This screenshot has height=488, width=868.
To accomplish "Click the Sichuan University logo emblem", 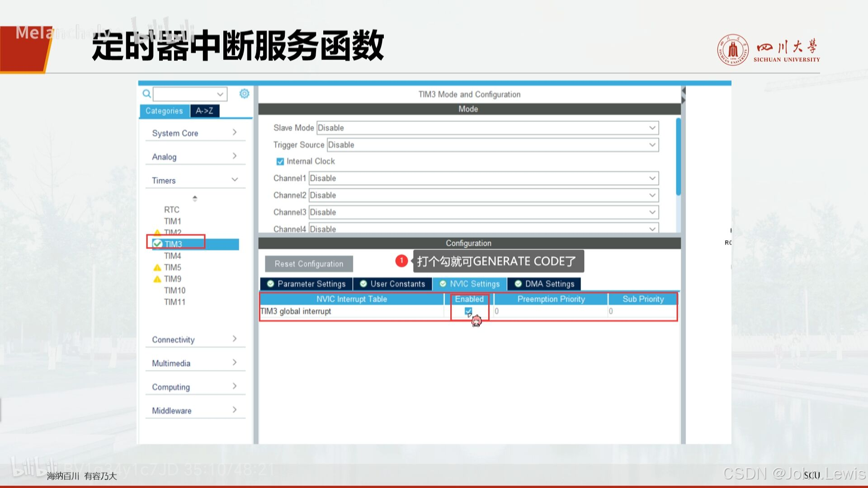I will 733,50.
